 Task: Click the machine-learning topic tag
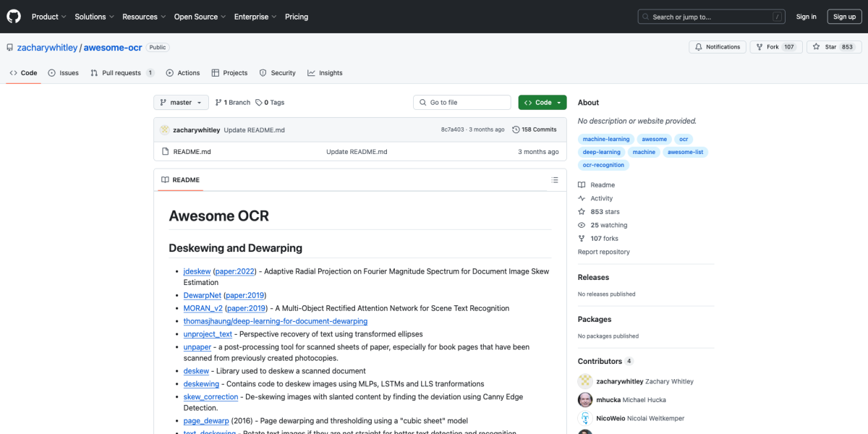606,139
